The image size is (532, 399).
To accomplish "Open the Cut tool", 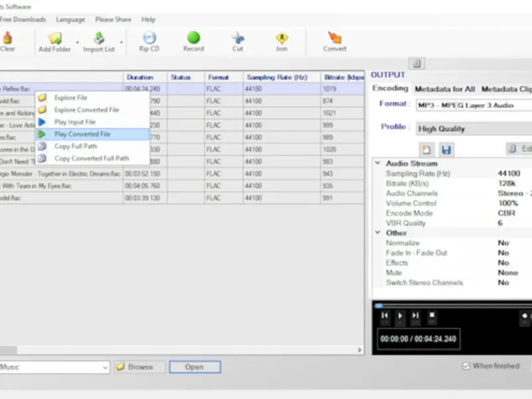I will pos(238,39).
